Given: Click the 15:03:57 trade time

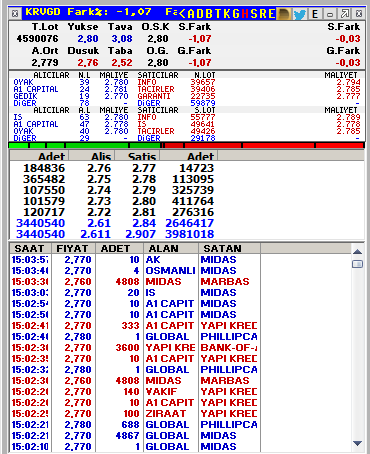Looking at the screenshot, I should (x=30, y=260).
